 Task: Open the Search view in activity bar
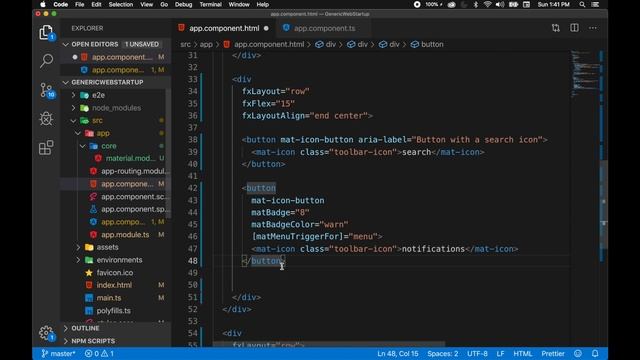(x=46, y=60)
